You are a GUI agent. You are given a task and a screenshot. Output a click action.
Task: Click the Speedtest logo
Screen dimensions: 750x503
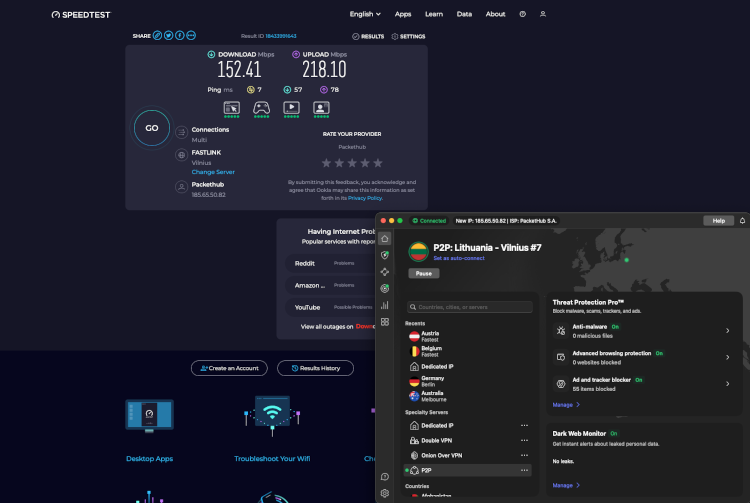81,15
